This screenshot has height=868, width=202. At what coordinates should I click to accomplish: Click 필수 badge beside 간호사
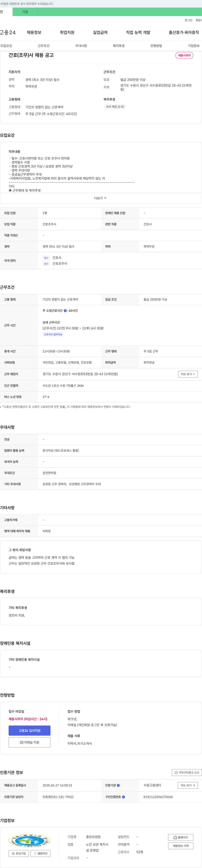46,258
